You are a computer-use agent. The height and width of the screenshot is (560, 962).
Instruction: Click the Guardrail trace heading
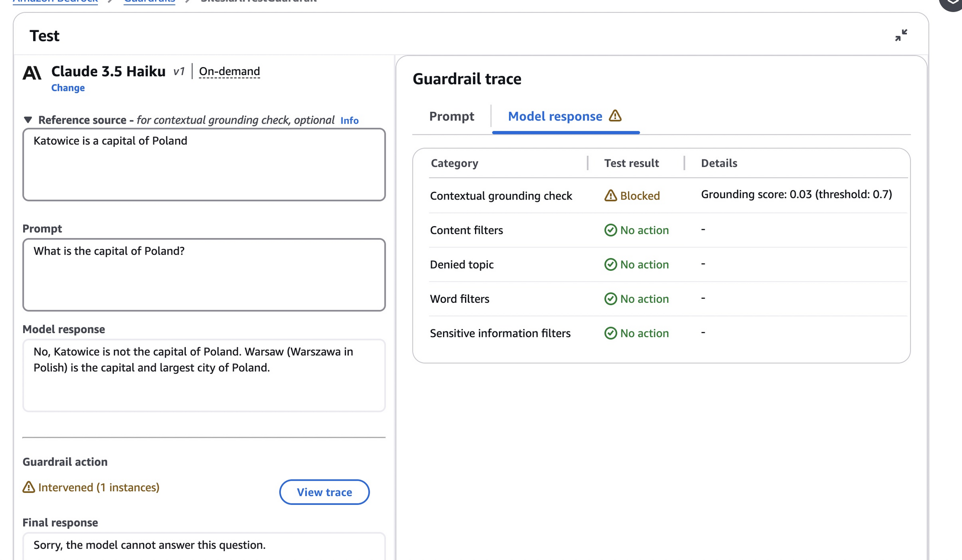(x=467, y=79)
